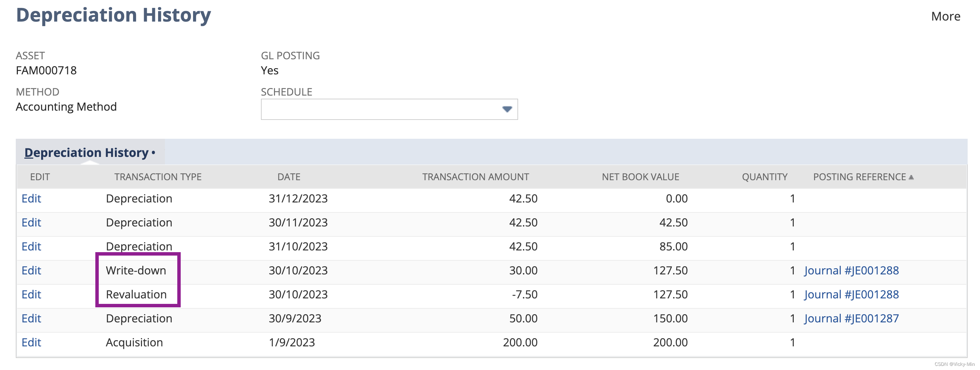Edit the Write-down transaction row
The width and height of the screenshot is (980, 370).
point(31,270)
